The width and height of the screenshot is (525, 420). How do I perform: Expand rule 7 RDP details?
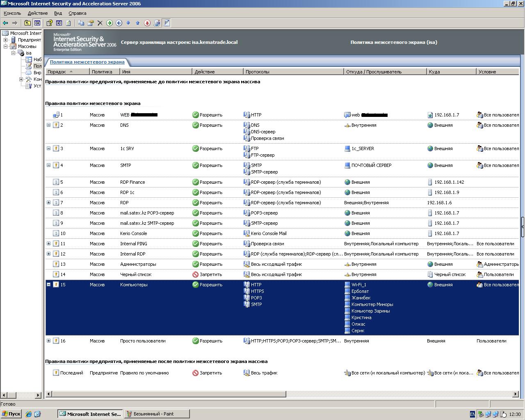point(48,203)
